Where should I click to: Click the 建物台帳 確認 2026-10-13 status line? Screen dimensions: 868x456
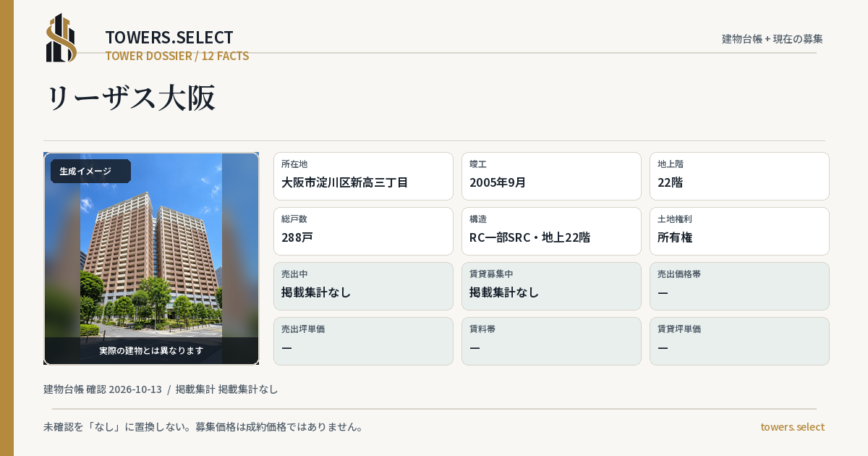[x=161, y=389]
